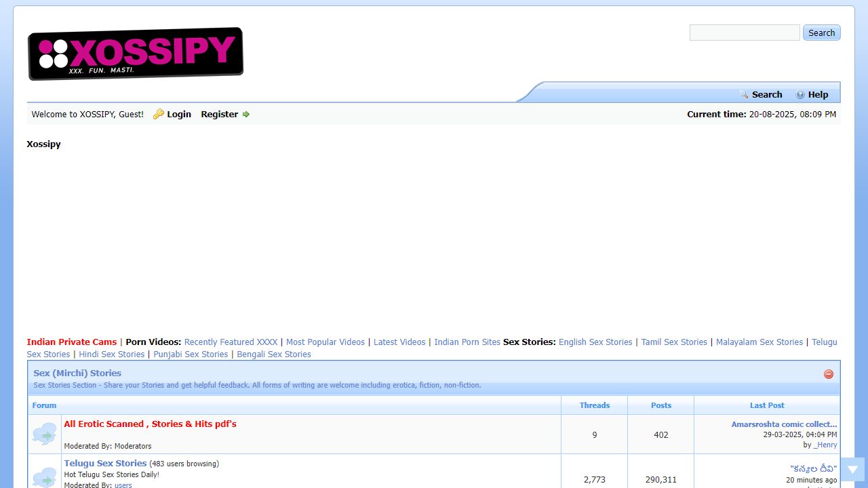The image size is (868, 488).
Task: Open Latest Videos link
Action: 399,342
